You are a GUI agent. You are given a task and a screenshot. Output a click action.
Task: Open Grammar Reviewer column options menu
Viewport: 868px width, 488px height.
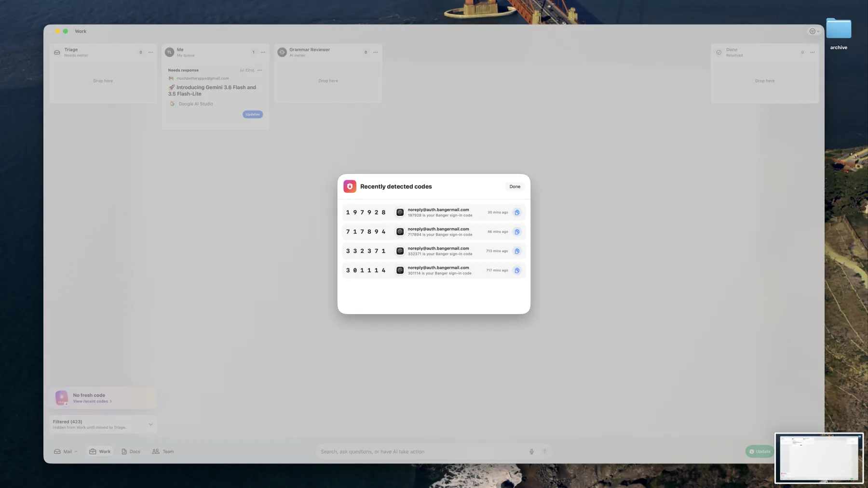(x=376, y=52)
